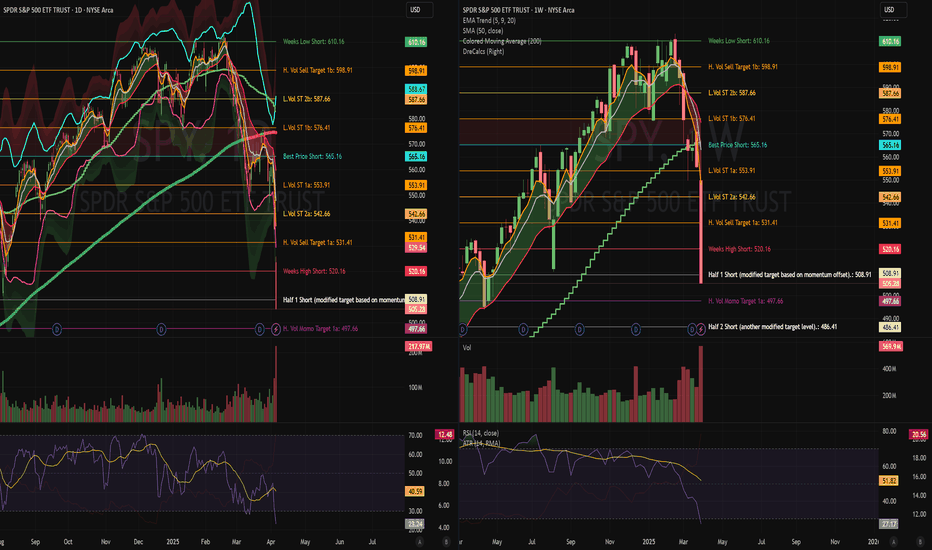Toggle 'B' scale button on the daily chart
This screenshot has width=932, height=550.
[x=446, y=542]
